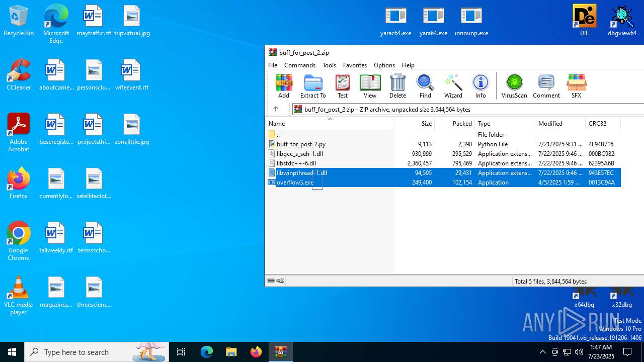Click WinRAR icon on the taskbar
This screenshot has height=362, width=644.
pyautogui.click(x=280, y=352)
